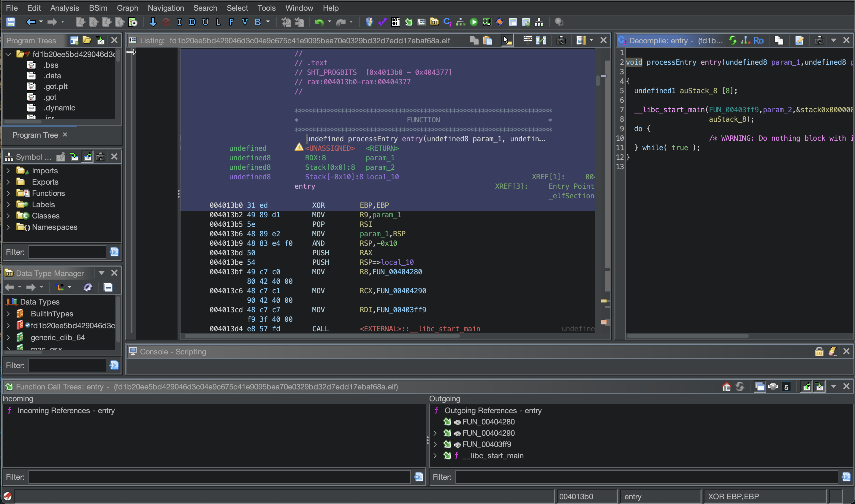Click the Decompile copy icon
855x504 pixels.
pos(779,40)
